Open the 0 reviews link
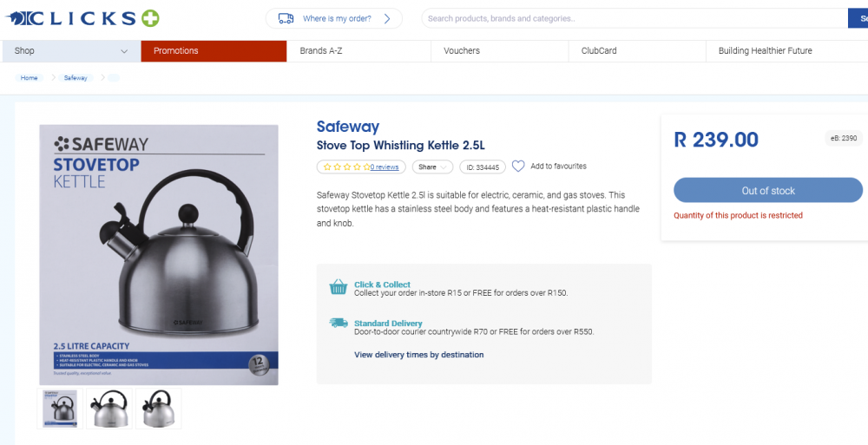Screen dimensions: 868x445 [385, 167]
